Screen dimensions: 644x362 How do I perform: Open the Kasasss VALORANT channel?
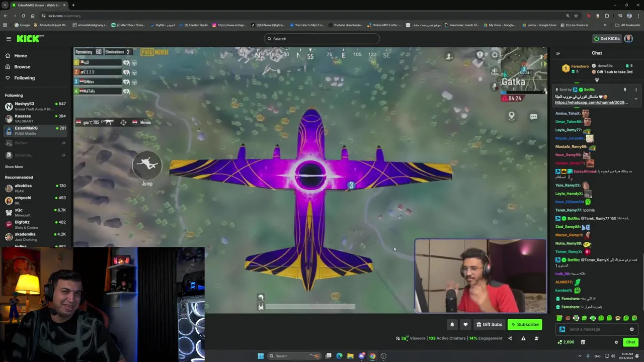tap(35, 118)
